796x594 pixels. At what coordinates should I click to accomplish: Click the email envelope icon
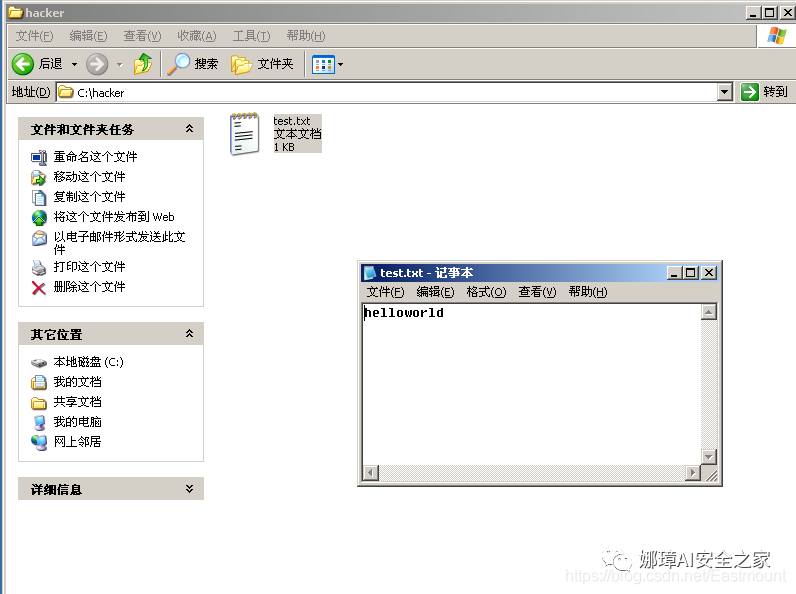tap(39, 238)
